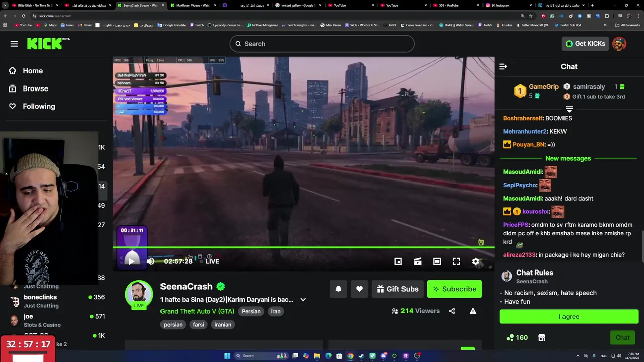Collapse the chat panel with arrow icon
This screenshot has width=644, height=362.
(x=503, y=66)
